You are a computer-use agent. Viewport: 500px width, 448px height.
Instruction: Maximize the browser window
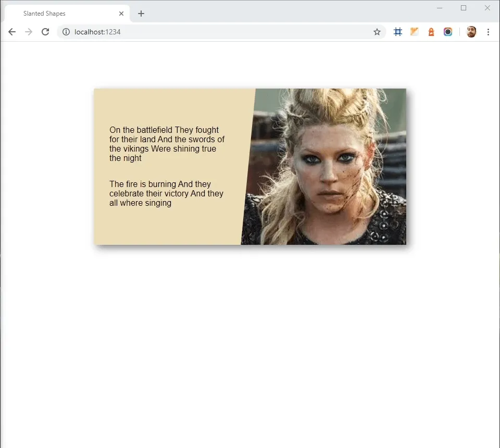pyautogui.click(x=464, y=8)
